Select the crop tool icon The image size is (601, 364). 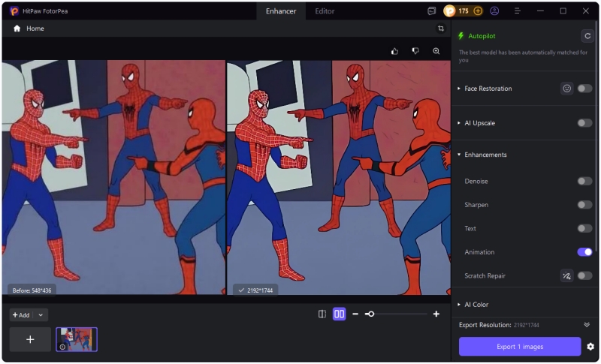tap(441, 29)
